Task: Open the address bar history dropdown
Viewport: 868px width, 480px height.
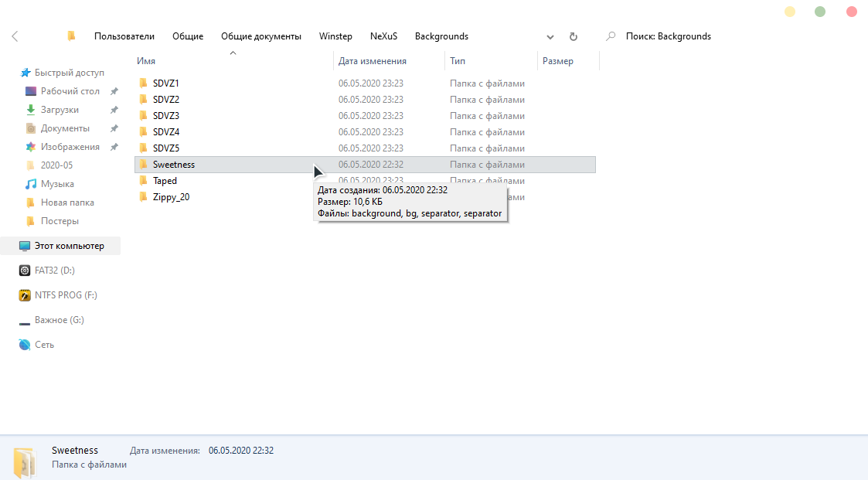Action: point(550,36)
